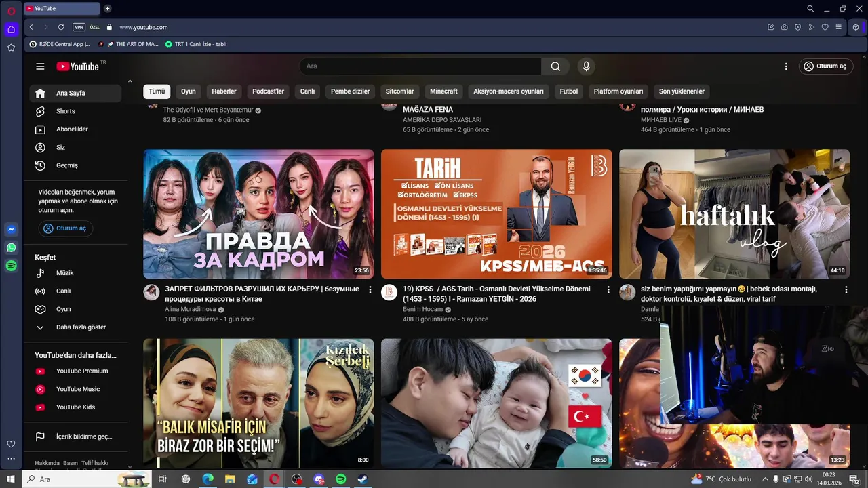This screenshot has height=488, width=868.
Task: Click the address bar www.youtube.com
Action: pyautogui.click(x=144, y=27)
